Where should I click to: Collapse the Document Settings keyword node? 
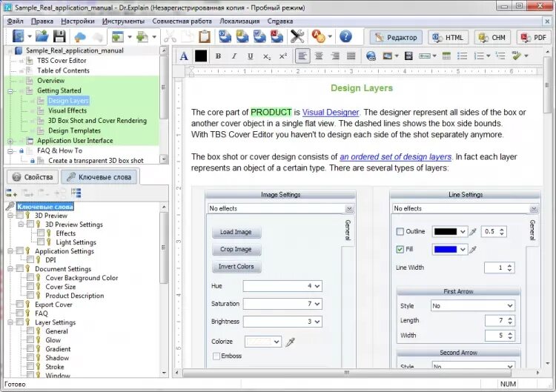coord(10,269)
